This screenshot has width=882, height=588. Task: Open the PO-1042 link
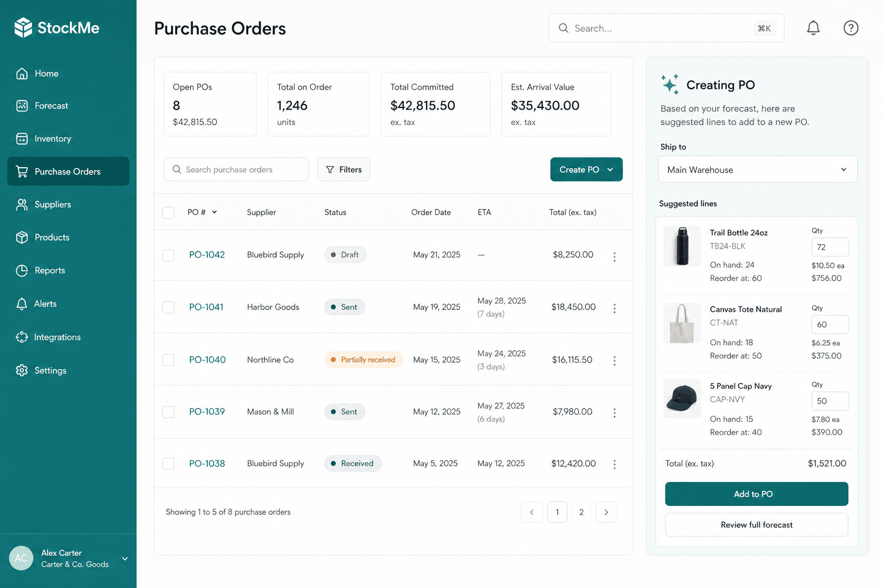click(207, 254)
